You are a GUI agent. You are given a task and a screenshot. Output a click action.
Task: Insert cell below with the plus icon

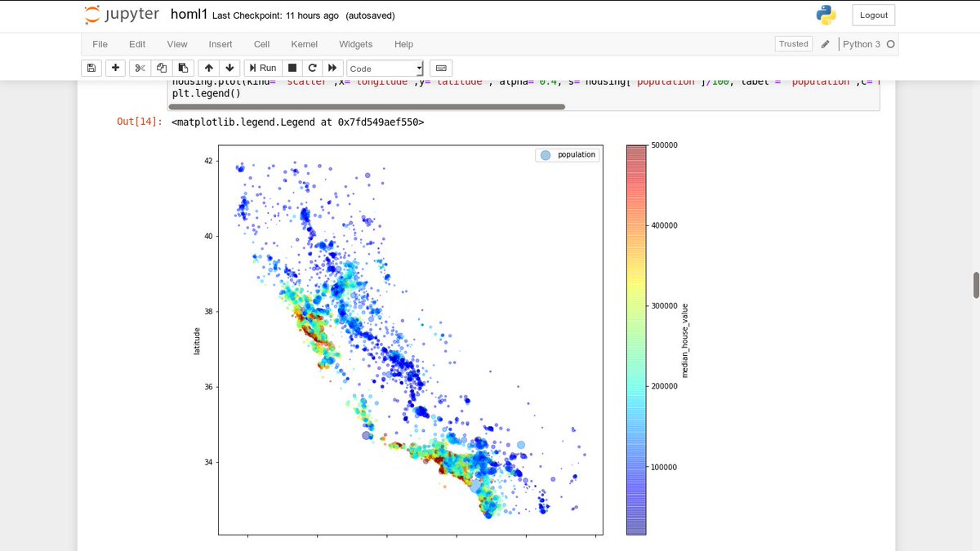coord(115,68)
